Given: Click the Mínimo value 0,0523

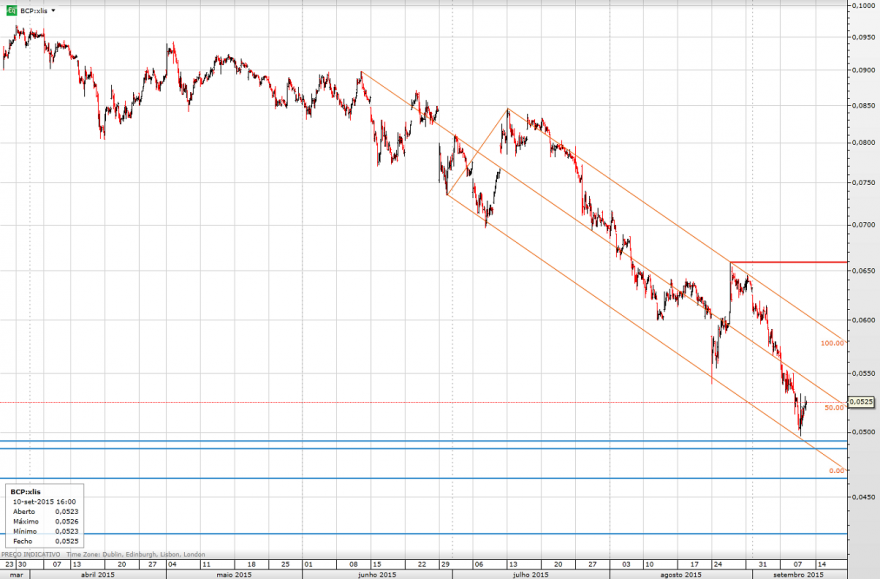Looking at the screenshot, I should coord(67,531).
